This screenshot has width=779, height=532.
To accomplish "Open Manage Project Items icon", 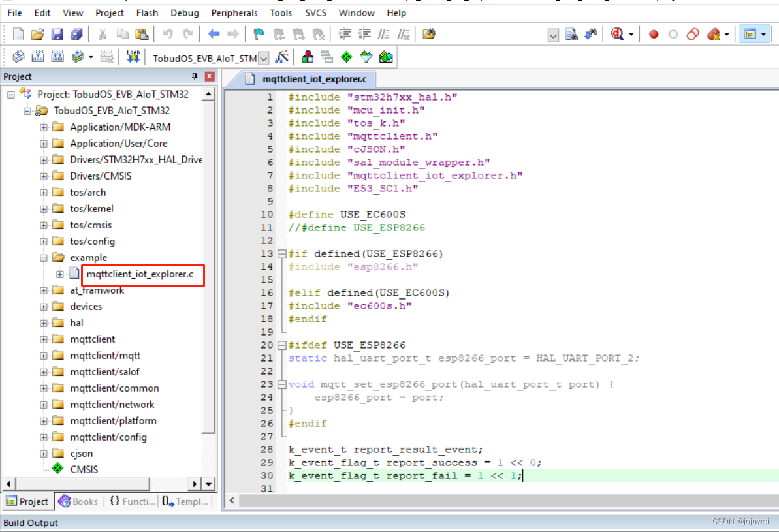I will coord(308,57).
